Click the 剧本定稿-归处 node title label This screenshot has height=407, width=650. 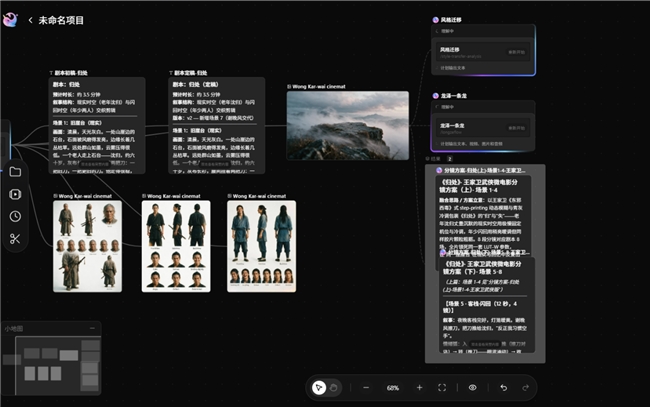click(191, 73)
